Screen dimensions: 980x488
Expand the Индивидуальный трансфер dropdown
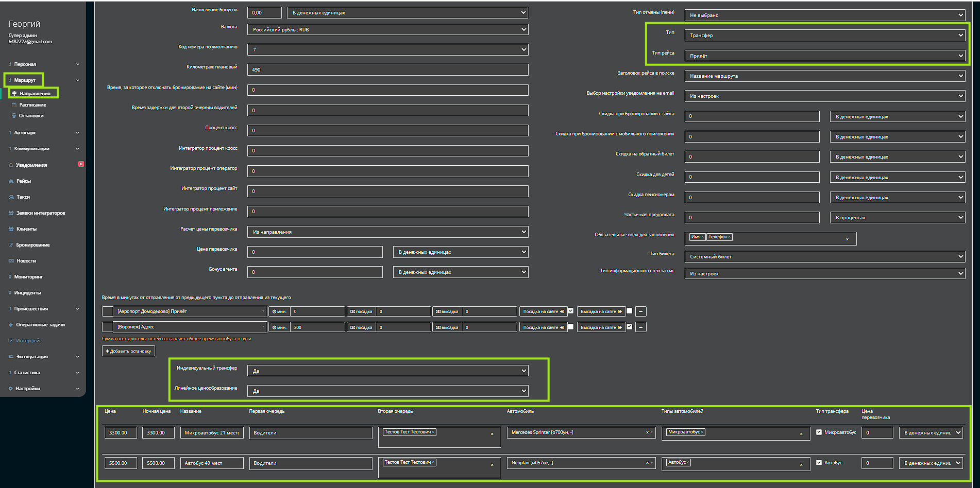(x=387, y=371)
